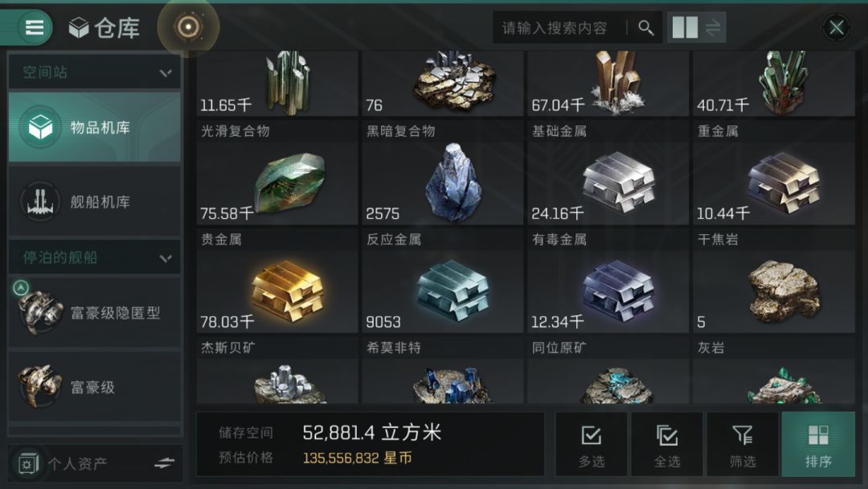Select the 富豪级隐匿型 ship entry

95,313
